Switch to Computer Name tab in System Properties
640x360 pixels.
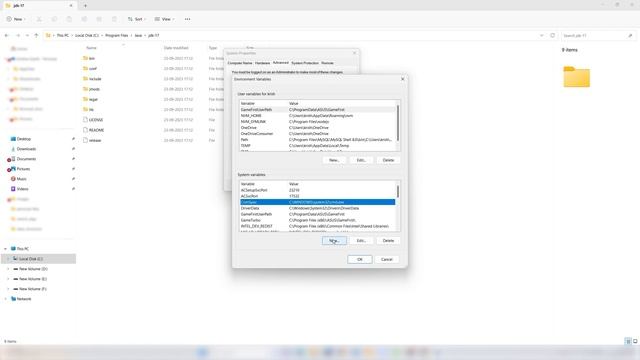click(x=240, y=63)
